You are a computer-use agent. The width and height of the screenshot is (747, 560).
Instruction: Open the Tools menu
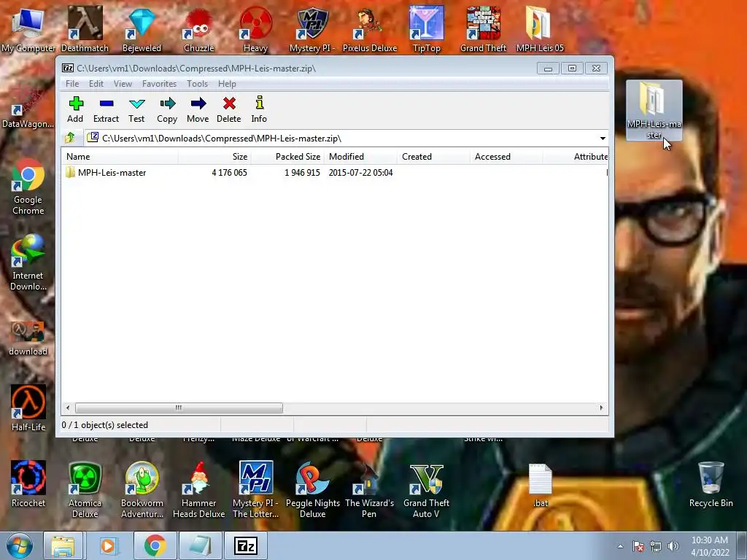pos(197,84)
